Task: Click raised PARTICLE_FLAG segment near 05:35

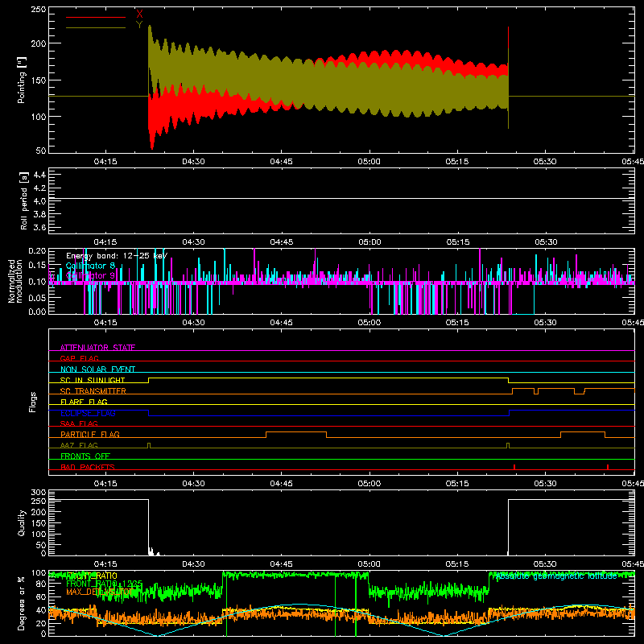Action: pyautogui.click(x=583, y=432)
